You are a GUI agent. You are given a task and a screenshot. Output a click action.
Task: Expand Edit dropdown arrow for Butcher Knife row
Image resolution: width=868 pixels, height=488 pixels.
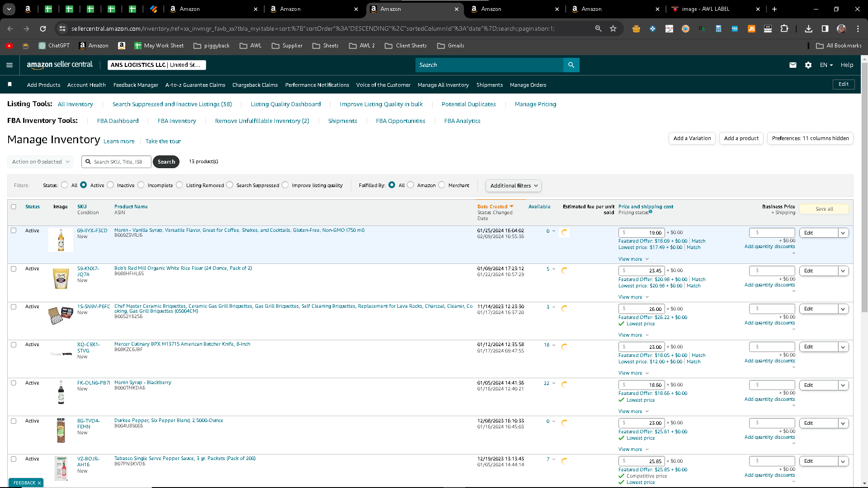coord(843,347)
